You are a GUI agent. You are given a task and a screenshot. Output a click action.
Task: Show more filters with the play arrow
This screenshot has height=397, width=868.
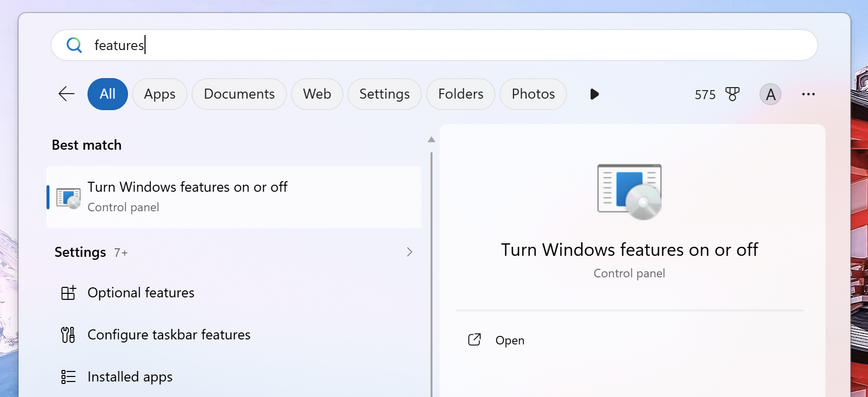pyautogui.click(x=595, y=94)
